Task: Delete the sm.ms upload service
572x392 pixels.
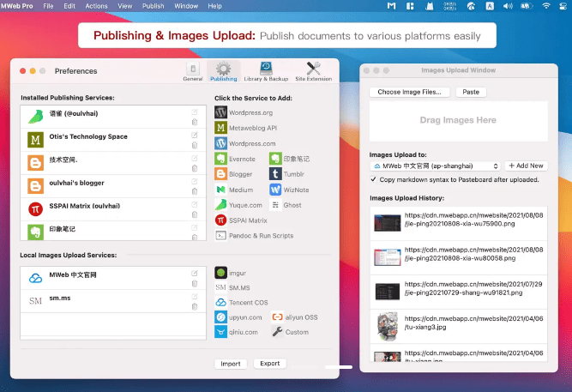Action: pos(195,306)
